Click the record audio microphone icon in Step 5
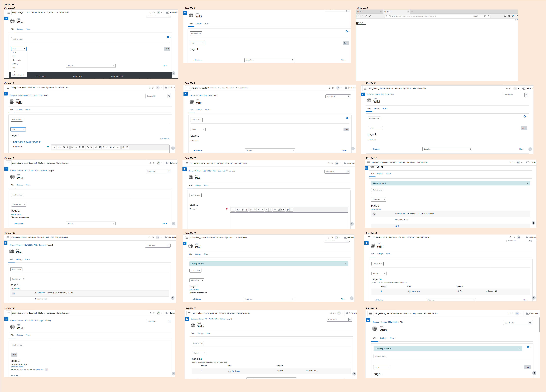546x392 pixels. 107,147
